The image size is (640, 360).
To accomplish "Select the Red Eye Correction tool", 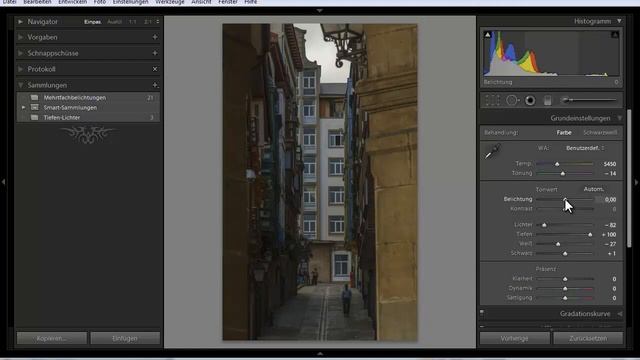I will [x=530, y=100].
